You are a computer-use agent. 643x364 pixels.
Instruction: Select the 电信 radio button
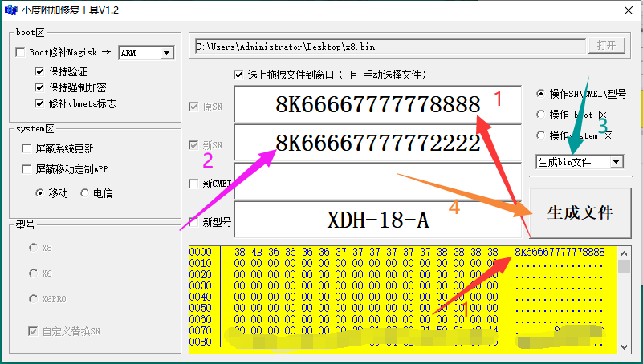(x=84, y=193)
